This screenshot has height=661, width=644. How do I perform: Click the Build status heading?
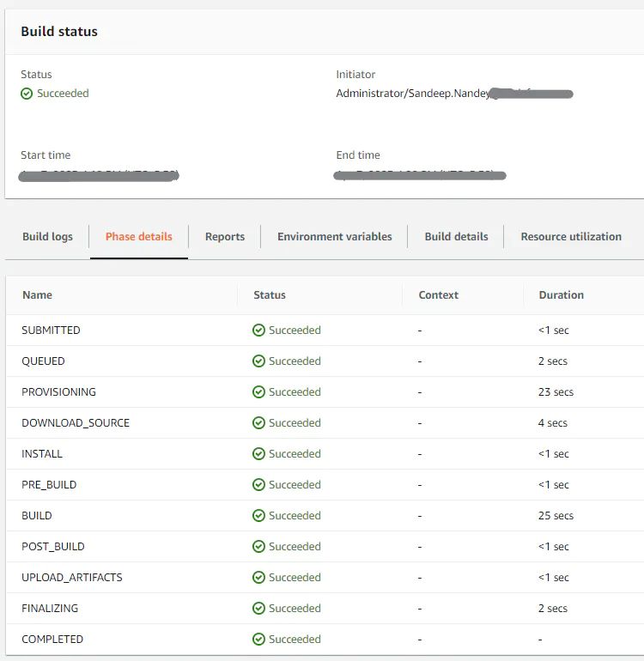pyautogui.click(x=59, y=32)
